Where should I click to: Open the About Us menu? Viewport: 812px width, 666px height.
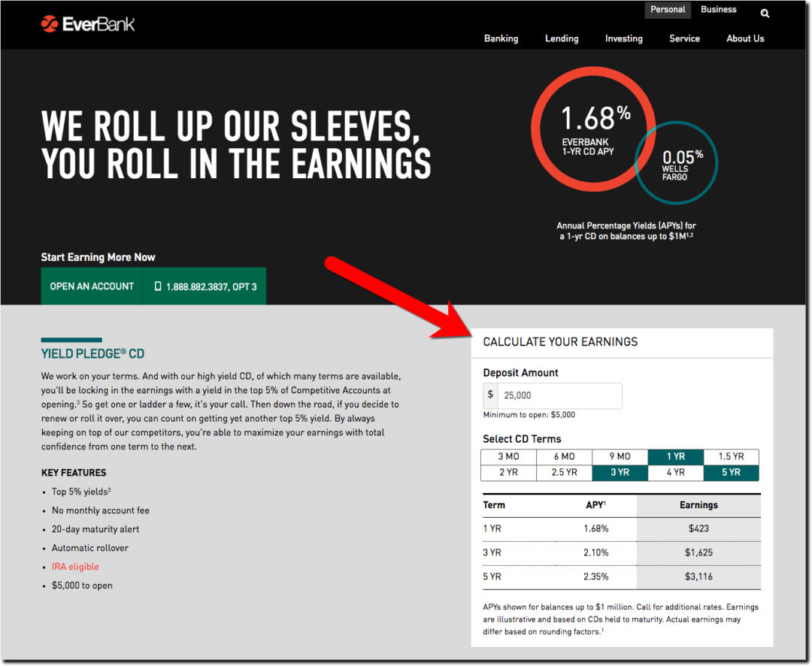(745, 38)
